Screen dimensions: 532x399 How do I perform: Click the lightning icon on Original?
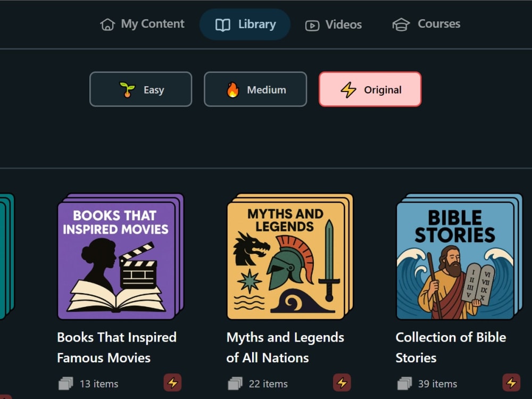(x=348, y=90)
